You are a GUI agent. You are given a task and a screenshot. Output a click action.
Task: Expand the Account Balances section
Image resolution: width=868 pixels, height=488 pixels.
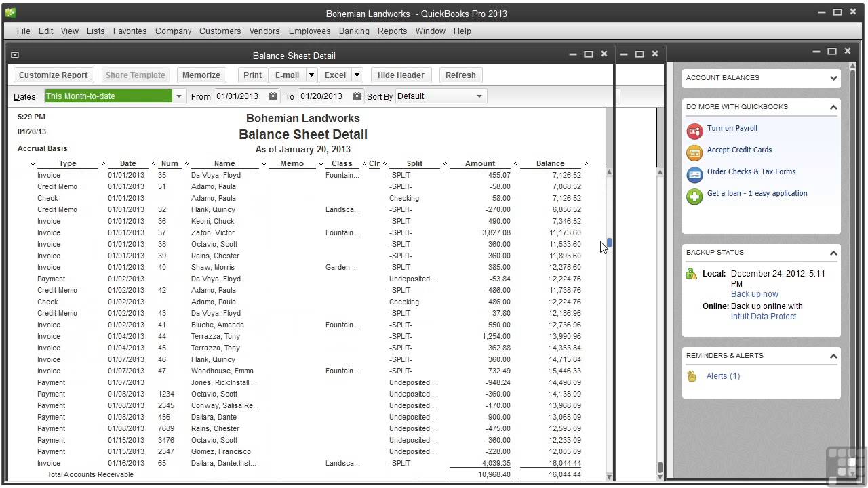point(833,78)
